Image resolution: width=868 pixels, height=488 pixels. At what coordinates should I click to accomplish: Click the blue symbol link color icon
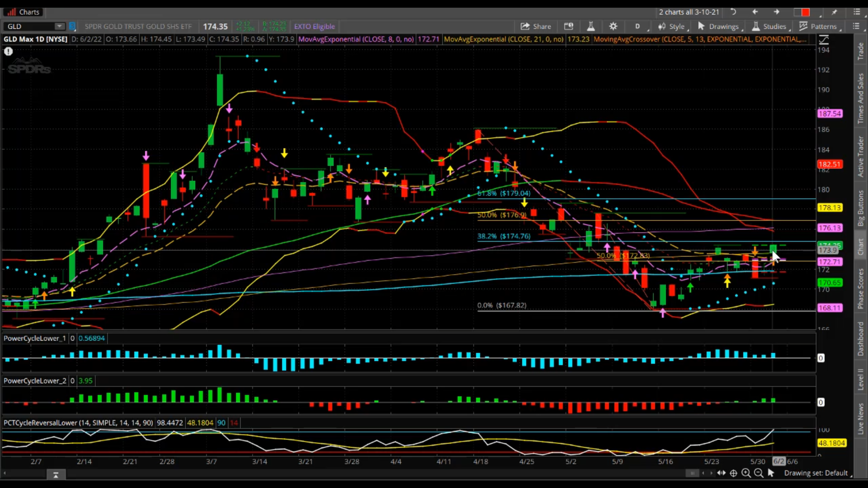pyautogui.click(x=73, y=26)
